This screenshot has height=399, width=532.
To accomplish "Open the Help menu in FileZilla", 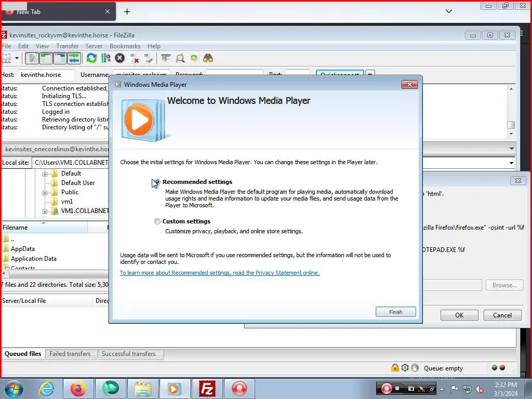I will click(x=154, y=46).
